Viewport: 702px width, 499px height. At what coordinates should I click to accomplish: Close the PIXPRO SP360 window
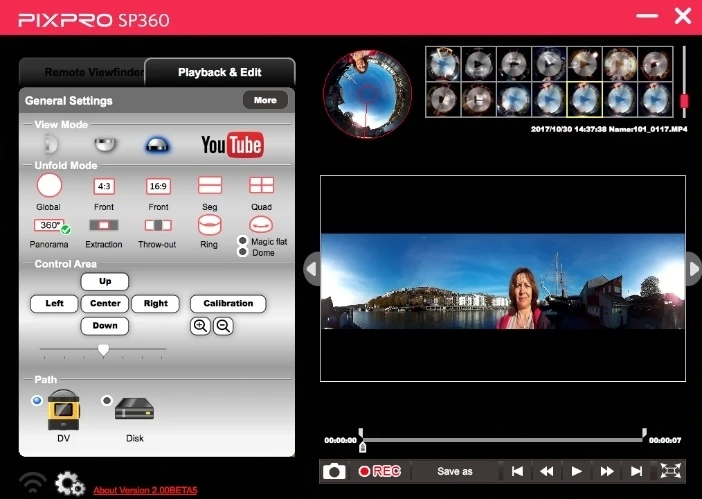tap(683, 16)
